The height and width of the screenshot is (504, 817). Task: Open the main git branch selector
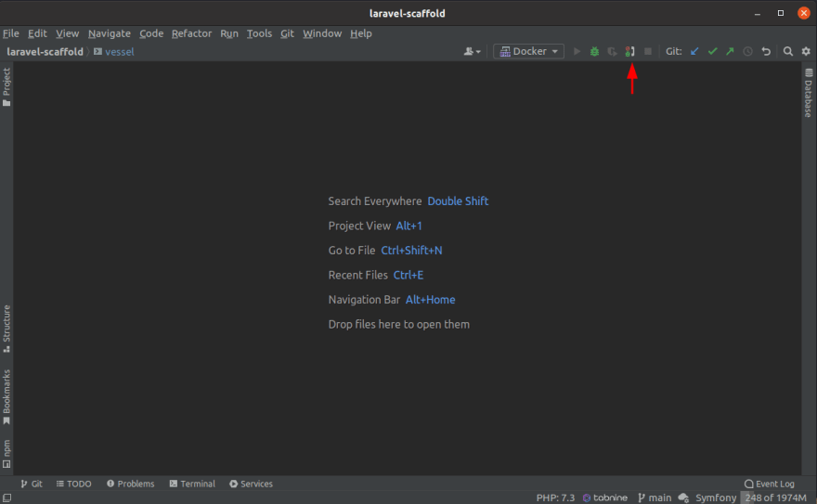[x=655, y=498]
